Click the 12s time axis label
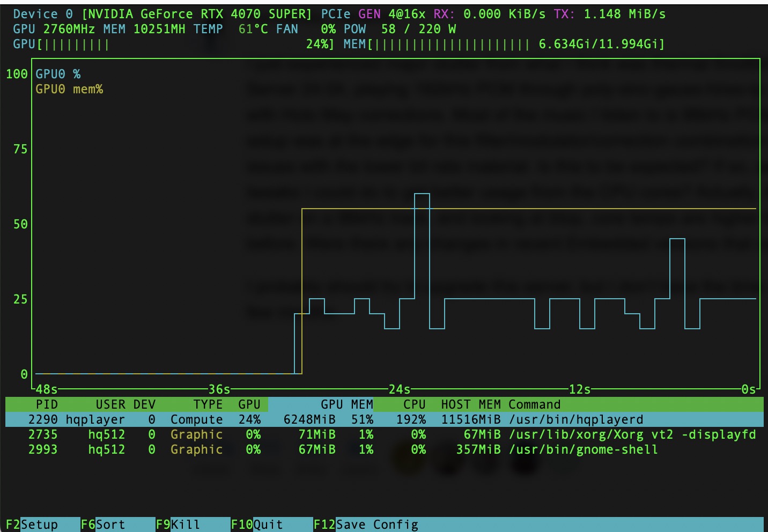This screenshot has width=768, height=532. pos(580,389)
